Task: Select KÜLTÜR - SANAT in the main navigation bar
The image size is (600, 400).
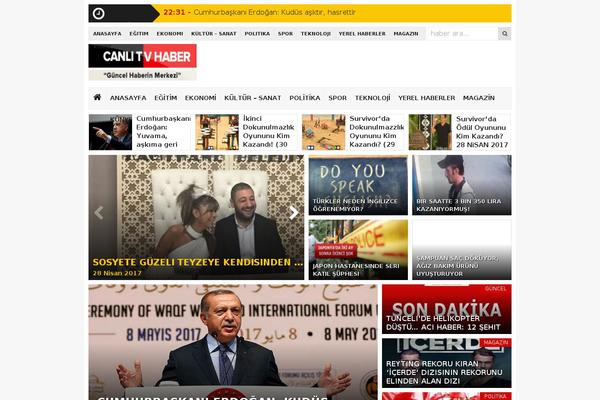Action: pyautogui.click(x=253, y=98)
